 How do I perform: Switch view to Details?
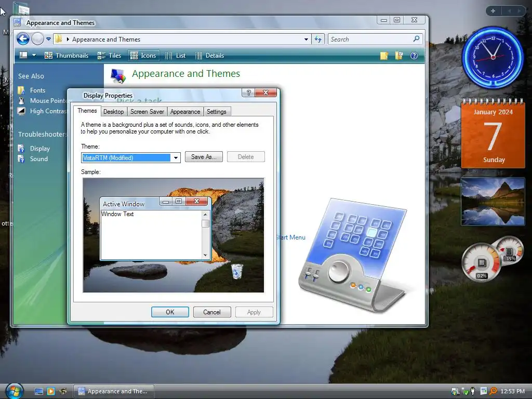click(210, 56)
